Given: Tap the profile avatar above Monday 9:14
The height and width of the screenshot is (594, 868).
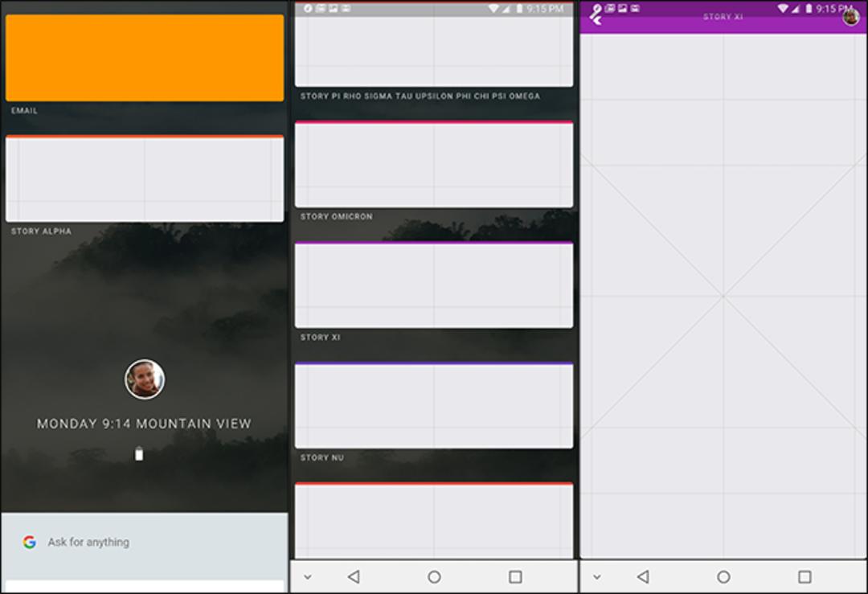Looking at the screenshot, I should [x=145, y=379].
